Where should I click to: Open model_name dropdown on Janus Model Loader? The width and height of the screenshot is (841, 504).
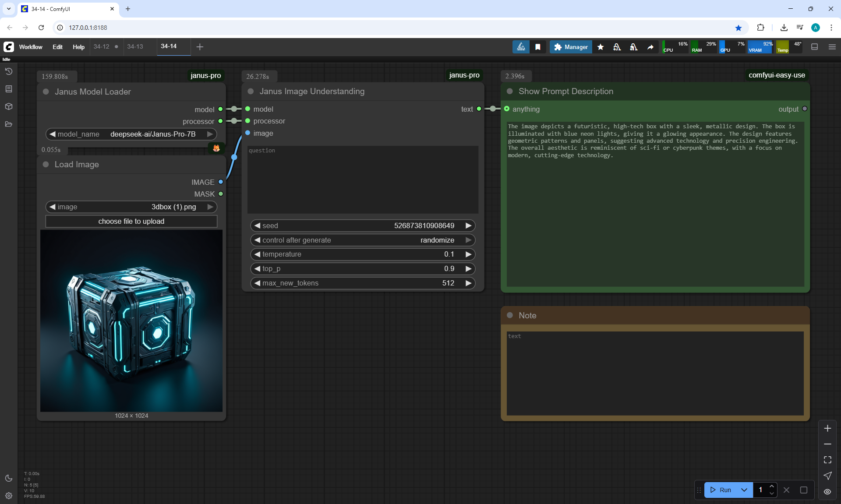point(131,134)
